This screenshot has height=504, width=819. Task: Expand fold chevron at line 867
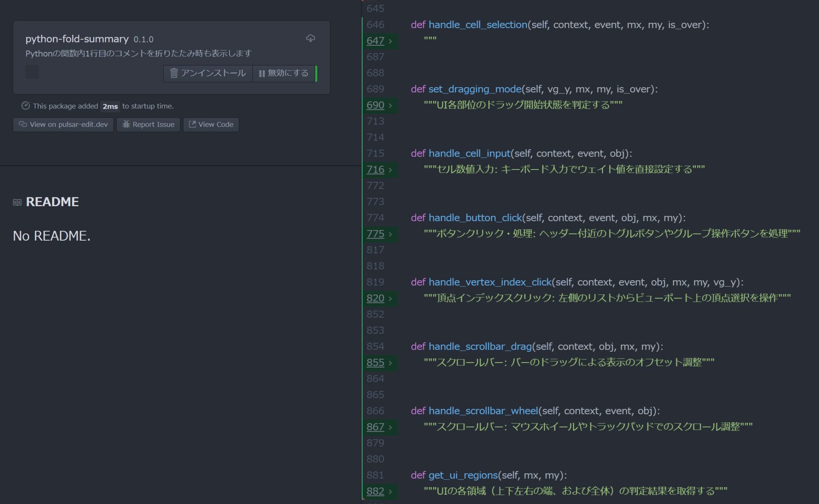390,427
